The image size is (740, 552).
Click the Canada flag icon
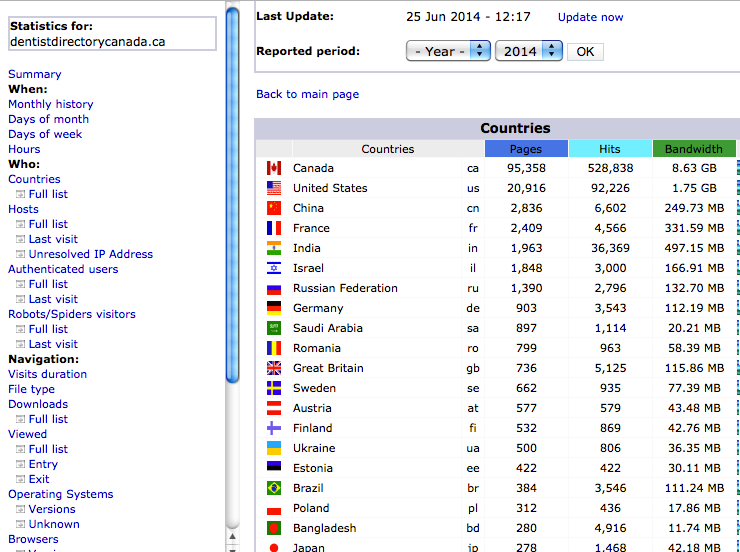274,168
